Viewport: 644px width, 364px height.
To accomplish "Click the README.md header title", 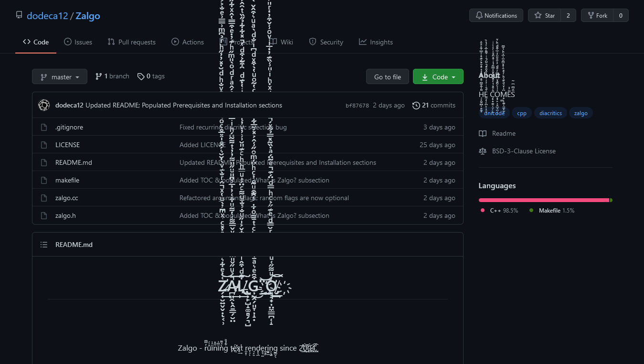I will [x=74, y=245].
